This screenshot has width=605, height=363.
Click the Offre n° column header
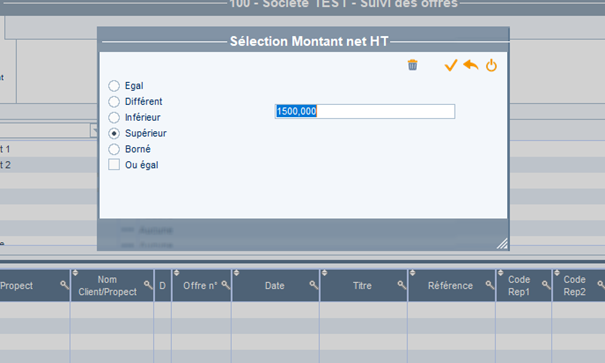(200, 285)
